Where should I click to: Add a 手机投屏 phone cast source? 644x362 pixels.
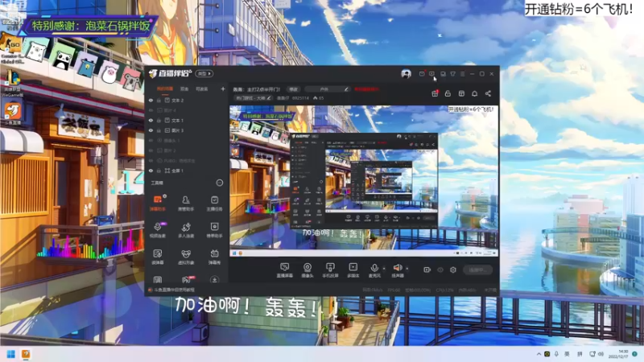point(330,270)
